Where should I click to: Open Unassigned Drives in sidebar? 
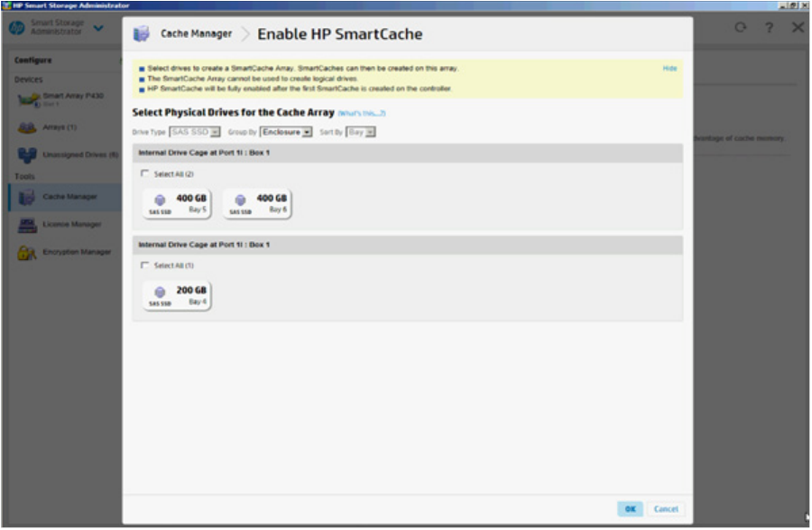(x=81, y=154)
